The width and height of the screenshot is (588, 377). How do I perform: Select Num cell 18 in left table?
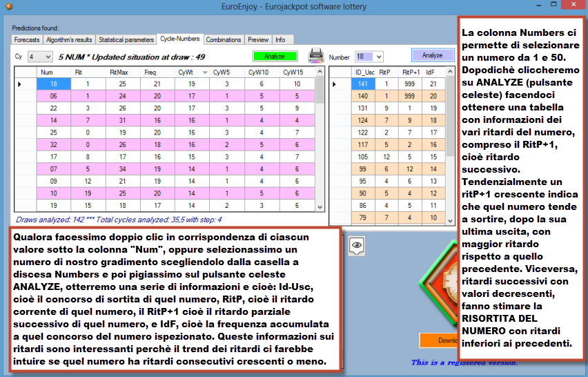pos(54,84)
